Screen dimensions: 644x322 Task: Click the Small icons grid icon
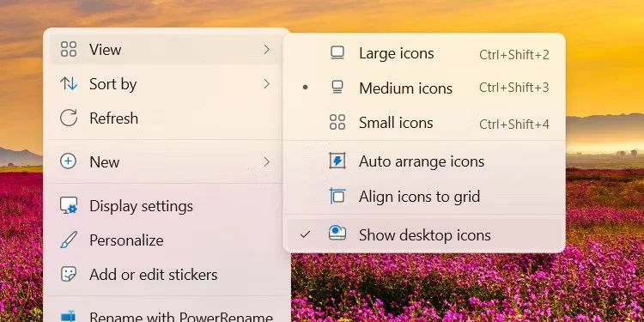(x=337, y=123)
